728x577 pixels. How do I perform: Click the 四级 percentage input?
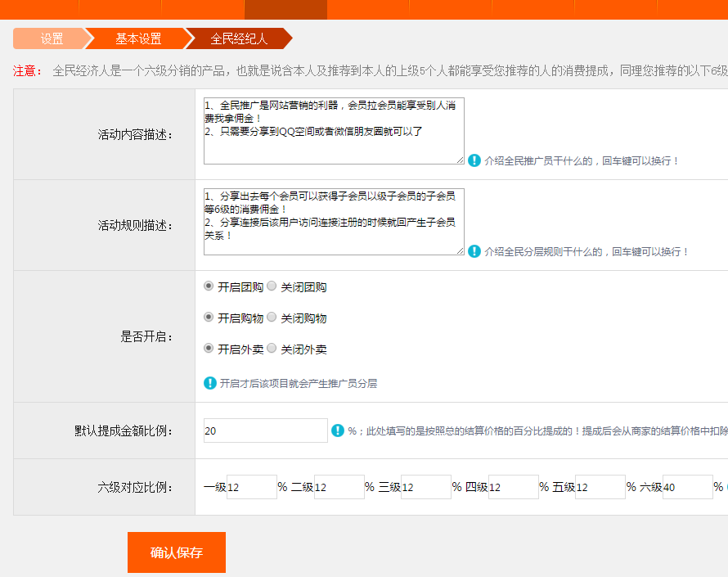[514, 487]
